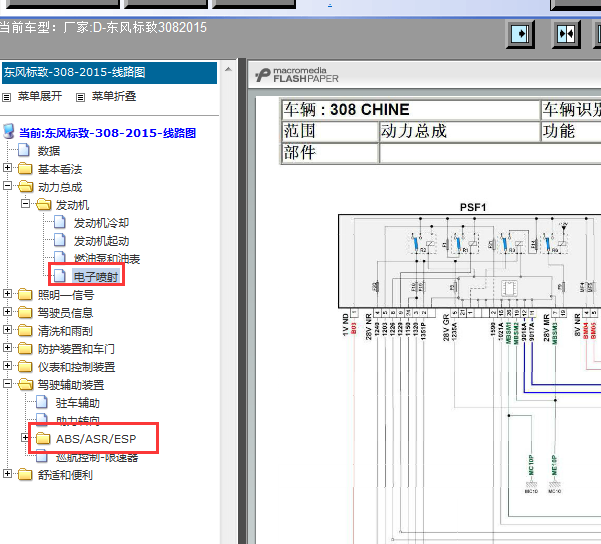The width and height of the screenshot is (601, 544).
Task: Click the folder icon of ABS/ASR/ESP
Action: tap(43, 438)
